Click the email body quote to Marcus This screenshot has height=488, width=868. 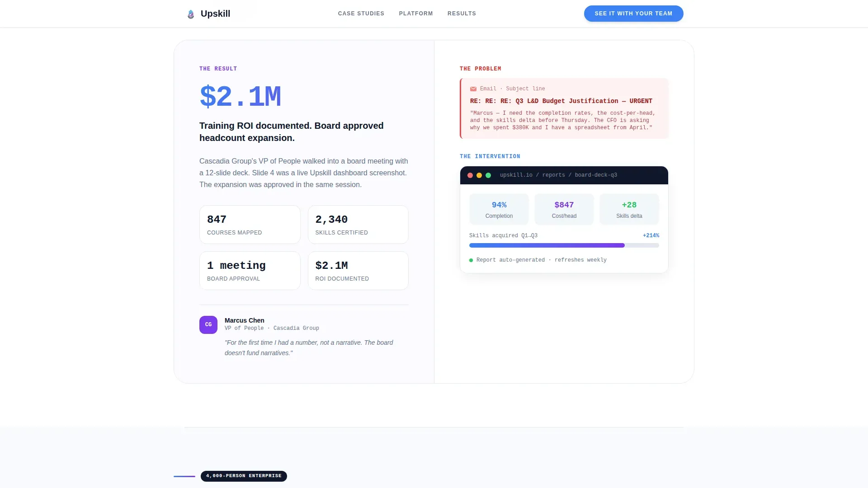tap(562, 121)
